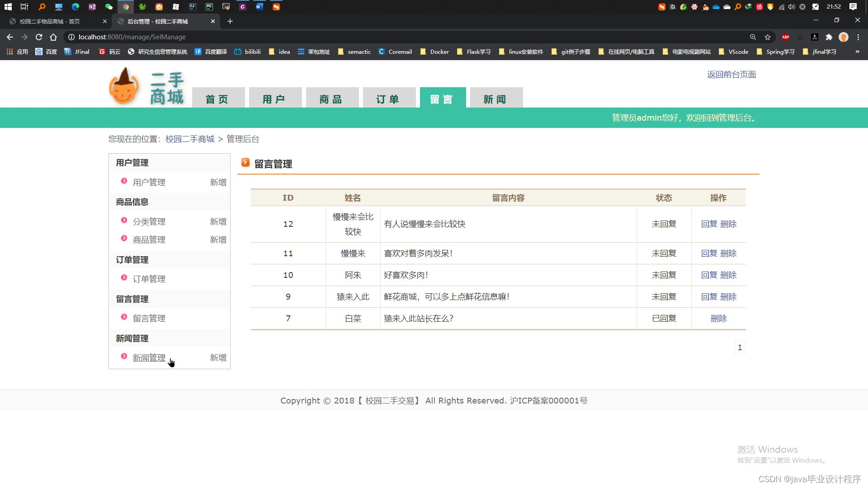The image size is (868, 488).
Task: Click the 返回前台页面 link
Action: coord(731,75)
